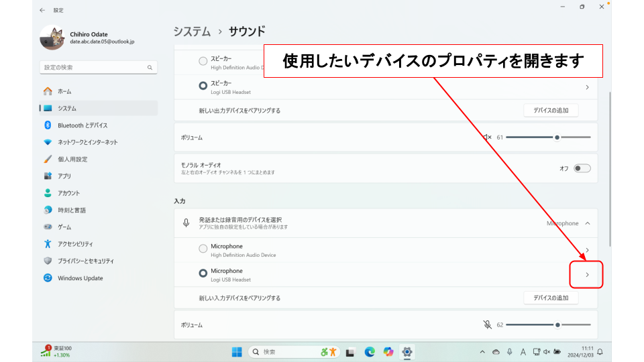Image resolution: width=644 pixels, height=362 pixels.
Task: Click the back arrow in Settings
Action: tap(43, 10)
